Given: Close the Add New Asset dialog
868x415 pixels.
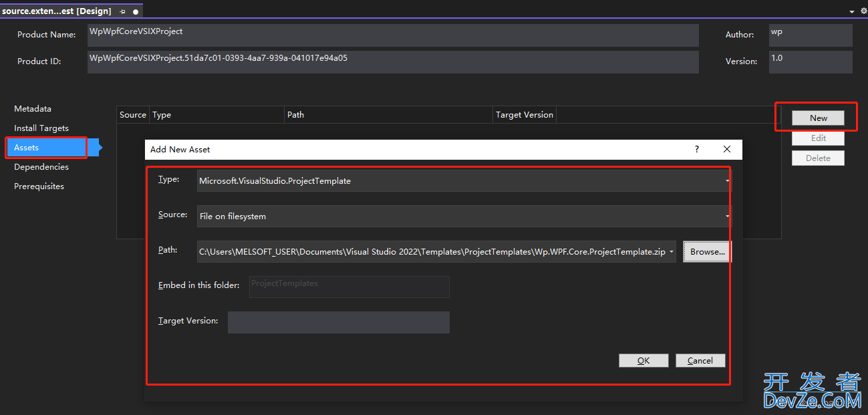Looking at the screenshot, I should (727, 150).
